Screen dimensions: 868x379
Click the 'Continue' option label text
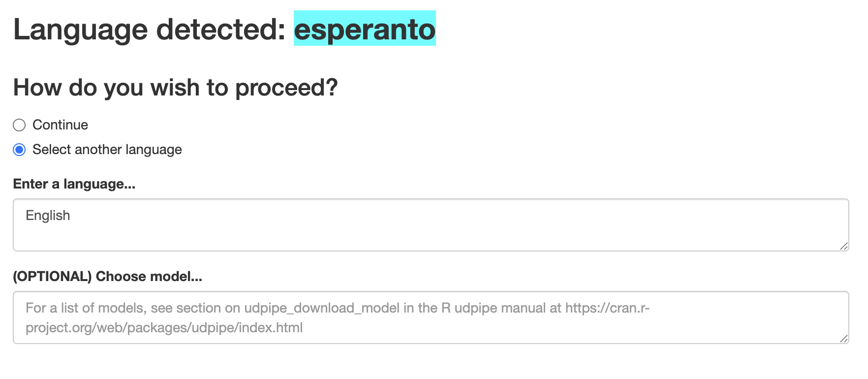(x=60, y=125)
